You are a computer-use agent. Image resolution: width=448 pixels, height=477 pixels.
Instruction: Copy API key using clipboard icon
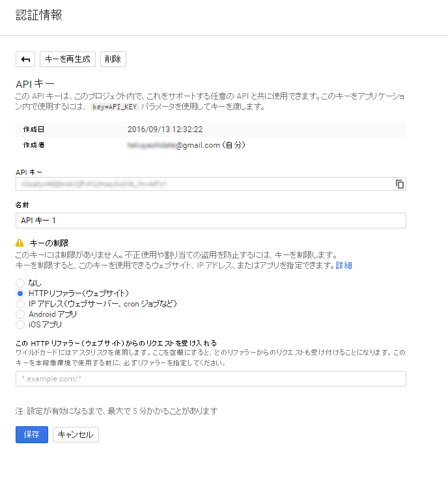(400, 184)
